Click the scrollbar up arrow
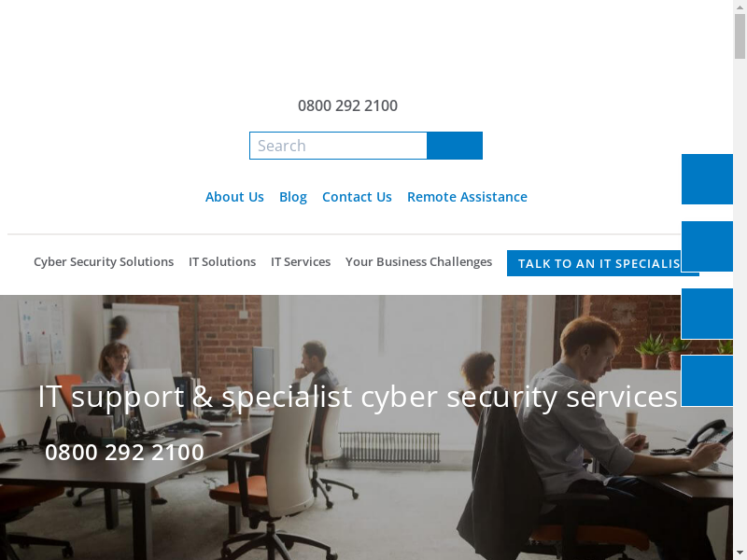Viewport: 747px width, 560px height. pos(740,7)
